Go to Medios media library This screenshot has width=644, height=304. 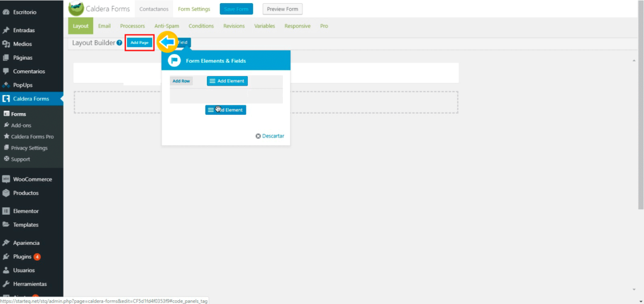(x=22, y=44)
